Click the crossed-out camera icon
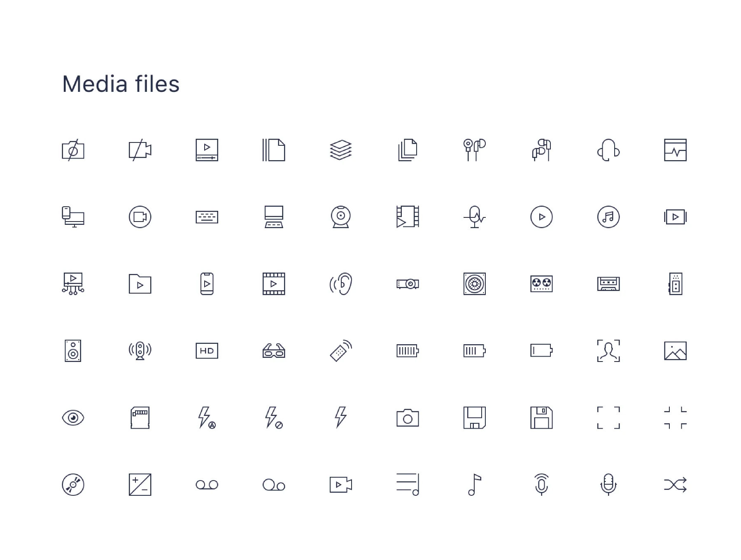 73,150
